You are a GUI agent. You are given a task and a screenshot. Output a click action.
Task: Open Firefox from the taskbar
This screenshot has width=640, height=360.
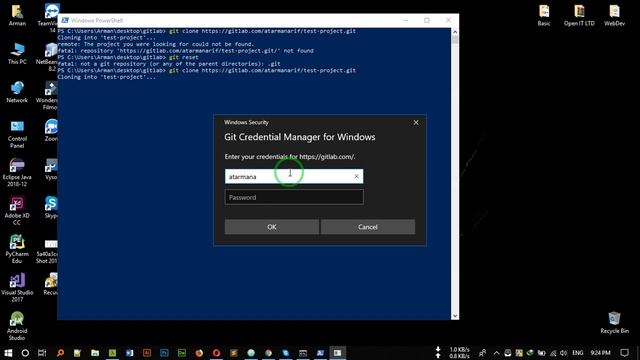199,353
